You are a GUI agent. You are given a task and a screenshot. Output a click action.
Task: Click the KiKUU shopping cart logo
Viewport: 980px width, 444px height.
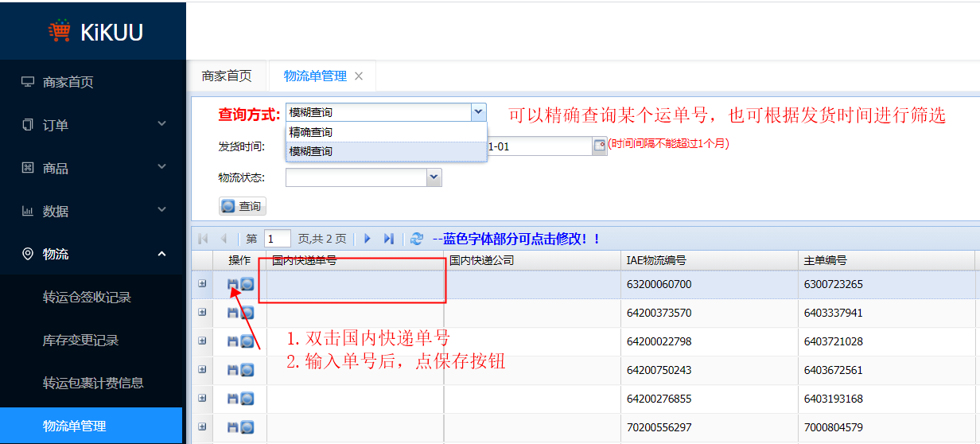[59, 31]
